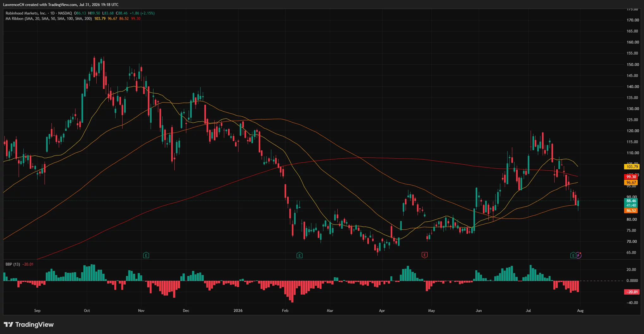Click the TradingView logo at bottom left
The image size is (644, 334).
pyautogui.click(x=29, y=325)
